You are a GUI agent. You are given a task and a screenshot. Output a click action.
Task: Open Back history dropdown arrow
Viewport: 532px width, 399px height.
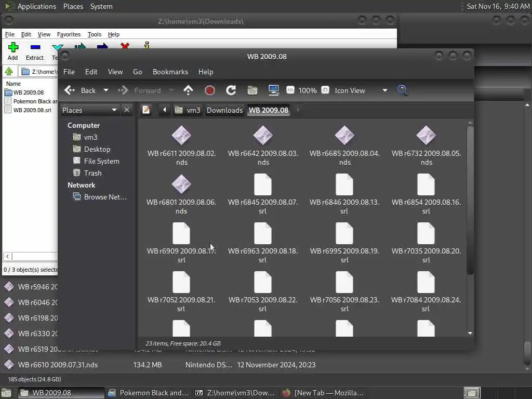point(106,90)
